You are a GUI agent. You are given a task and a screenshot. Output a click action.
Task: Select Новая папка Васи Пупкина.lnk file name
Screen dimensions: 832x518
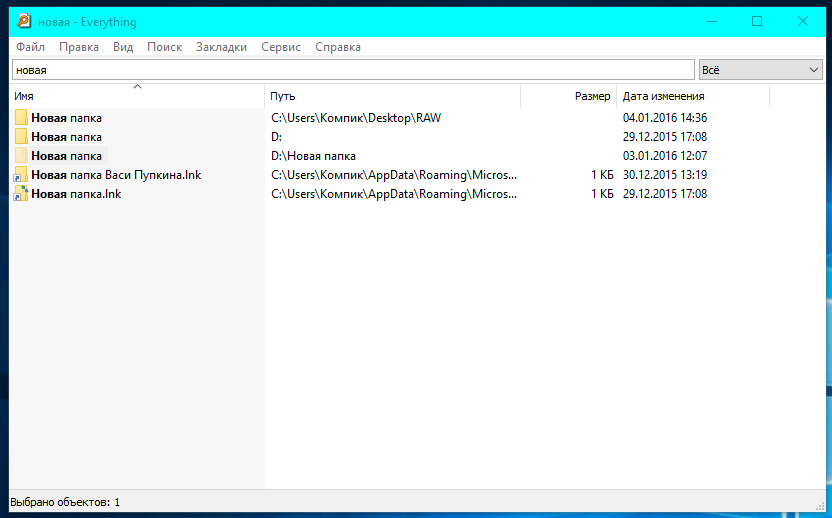pyautogui.click(x=116, y=175)
